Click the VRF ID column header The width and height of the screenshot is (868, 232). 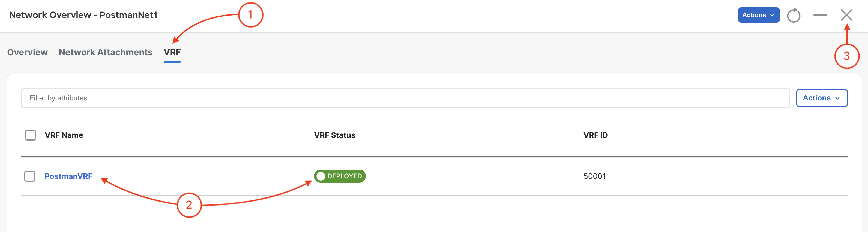595,135
